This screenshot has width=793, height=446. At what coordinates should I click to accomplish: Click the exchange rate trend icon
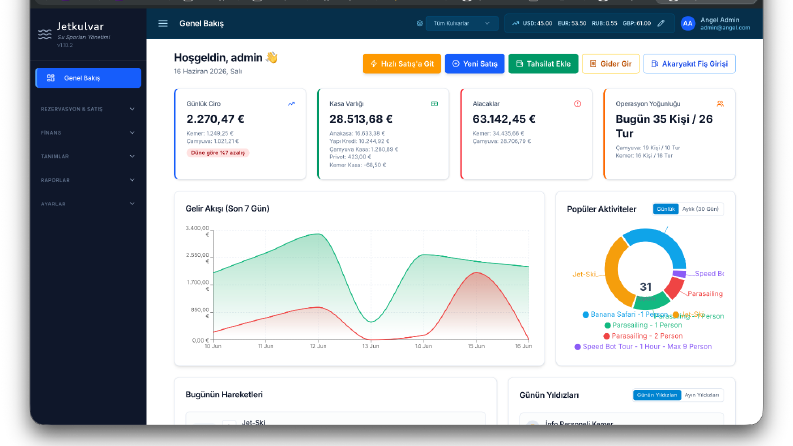pyautogui.click(x=515, y=23)
